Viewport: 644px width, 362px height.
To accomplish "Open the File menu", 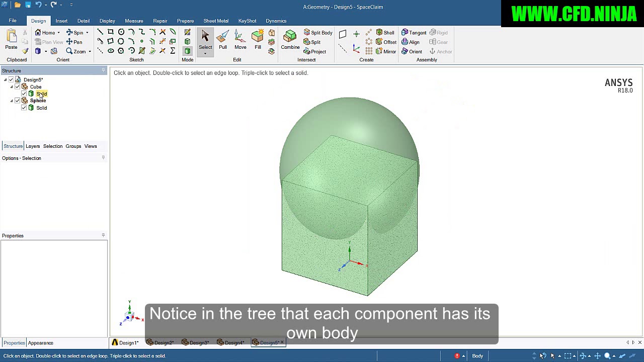I will (13, 21).
